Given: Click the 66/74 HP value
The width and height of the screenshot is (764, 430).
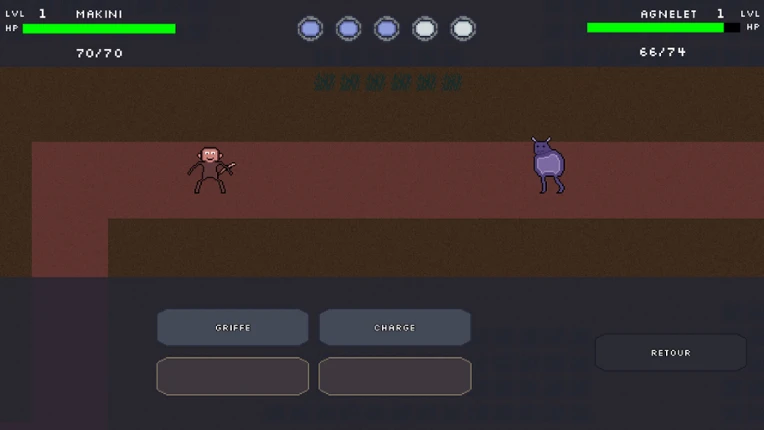Looking at the screenshot, I should coord(663,52).
